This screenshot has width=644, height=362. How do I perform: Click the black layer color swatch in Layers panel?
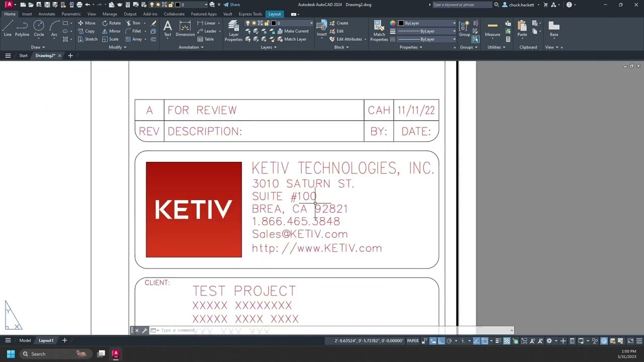tap(274, 23)
